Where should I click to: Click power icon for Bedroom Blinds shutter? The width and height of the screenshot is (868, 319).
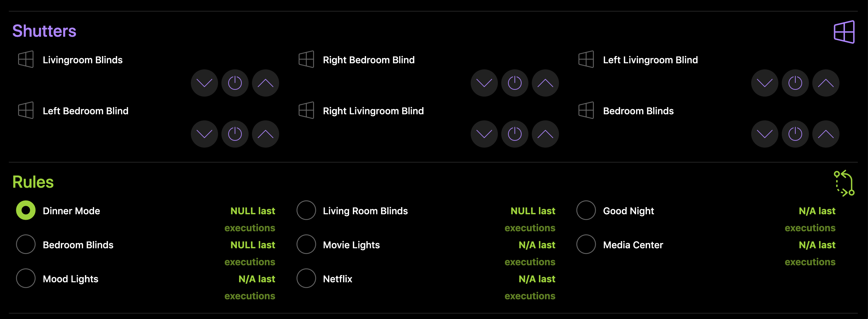click(x=795, y=134)
